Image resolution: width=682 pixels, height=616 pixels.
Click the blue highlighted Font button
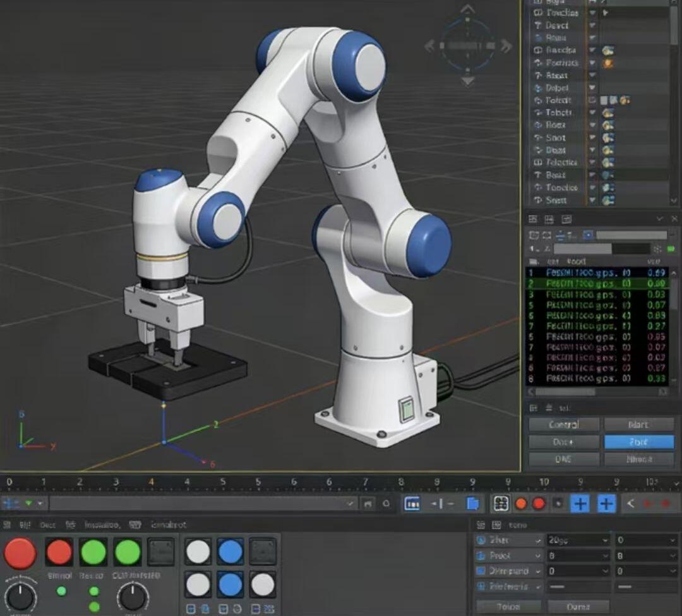(x=638, y=442)
